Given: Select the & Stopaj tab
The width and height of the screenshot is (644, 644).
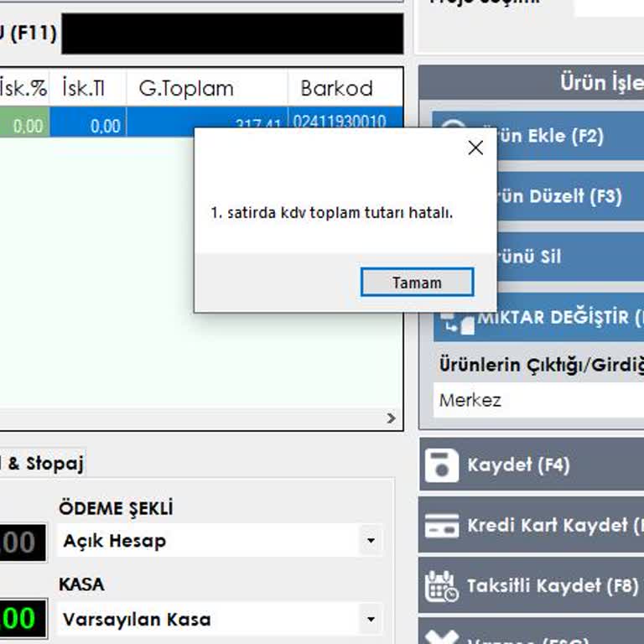Looking at the screenshot, I should tap(43, 463).
